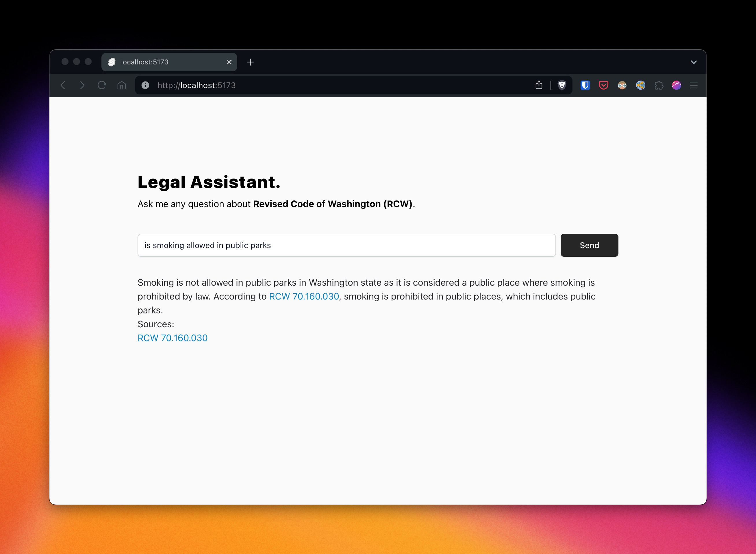View site information in the address bar
Image resolution: width=756 pixels, height=554 pixels.
(x=145, y=85)
